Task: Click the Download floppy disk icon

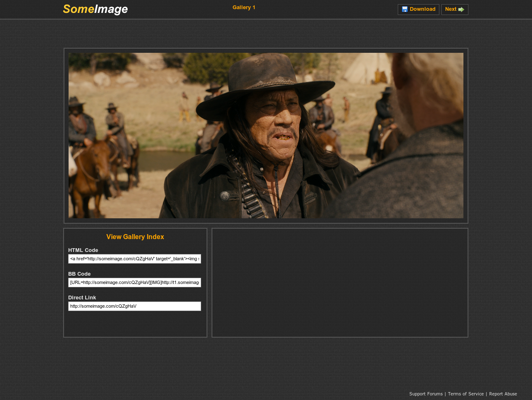Action: pyautogui.click(x=405, y=10)
